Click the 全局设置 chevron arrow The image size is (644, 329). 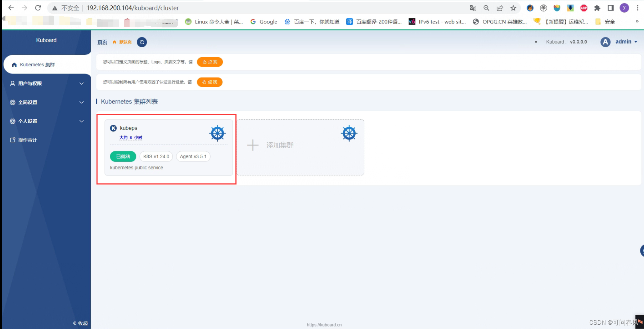[82, 102]
